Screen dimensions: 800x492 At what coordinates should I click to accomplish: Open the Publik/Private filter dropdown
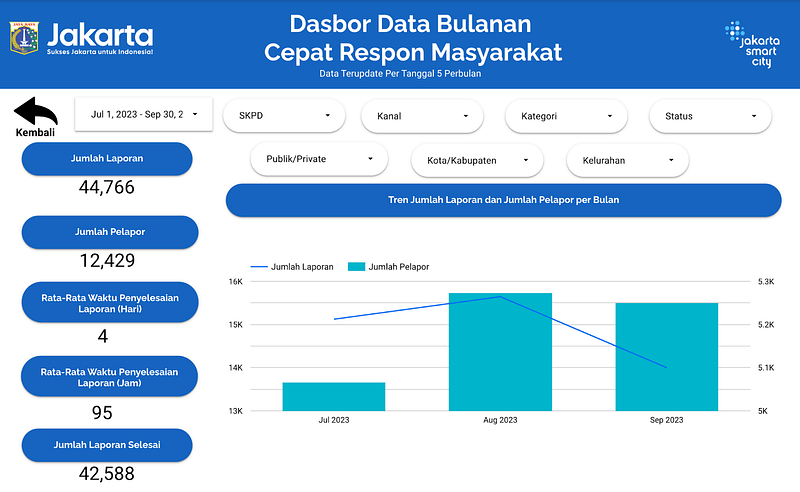(319, 159)
